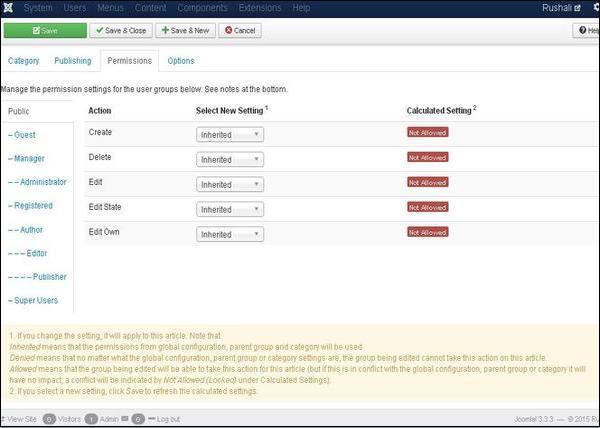Screen dimensions: 600x428
Task: Click the Joomla! 3.3.3 version text
Action: pyautogui.click(x=534, y=420)
